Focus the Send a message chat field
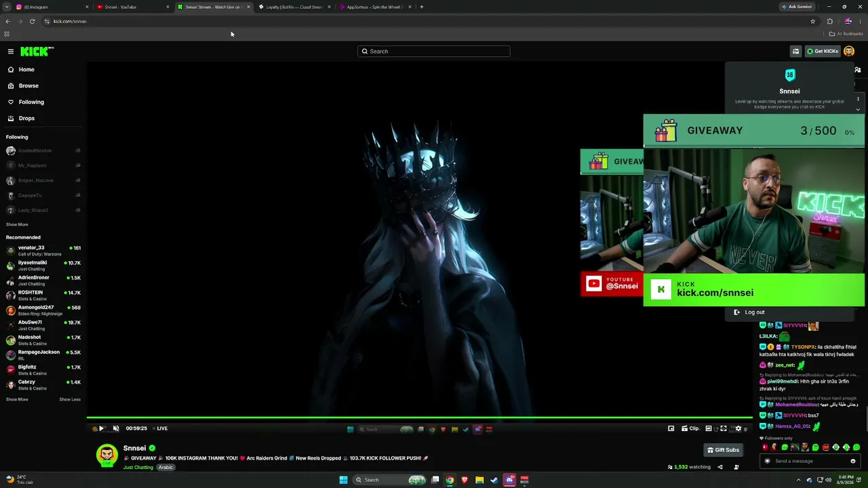This screenshot has width=868, height=488. 810,461
